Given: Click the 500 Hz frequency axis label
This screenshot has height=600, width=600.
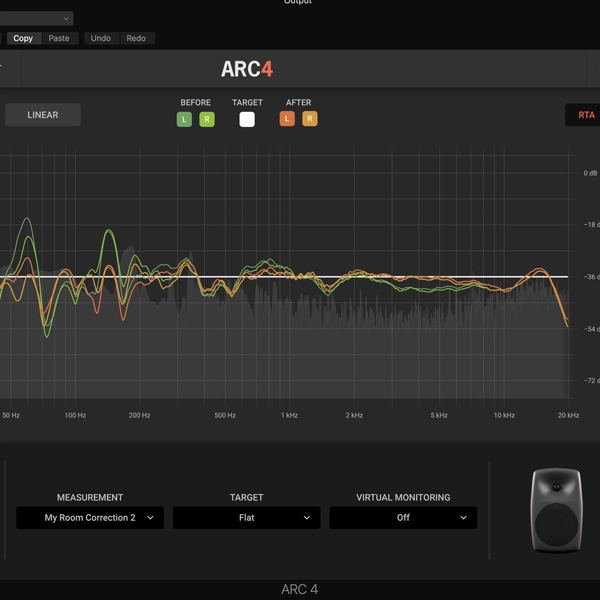Looking at the screenshot, I should click(225, 415).
